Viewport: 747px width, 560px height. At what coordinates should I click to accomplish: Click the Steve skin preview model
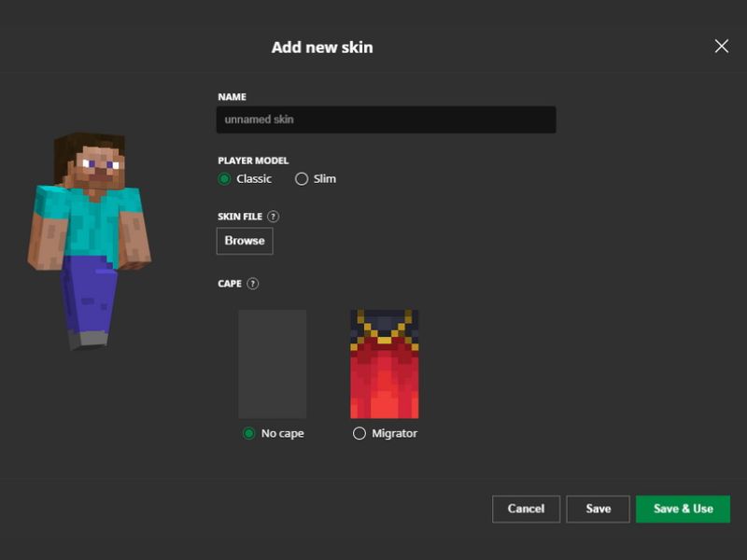pos(90,242)
